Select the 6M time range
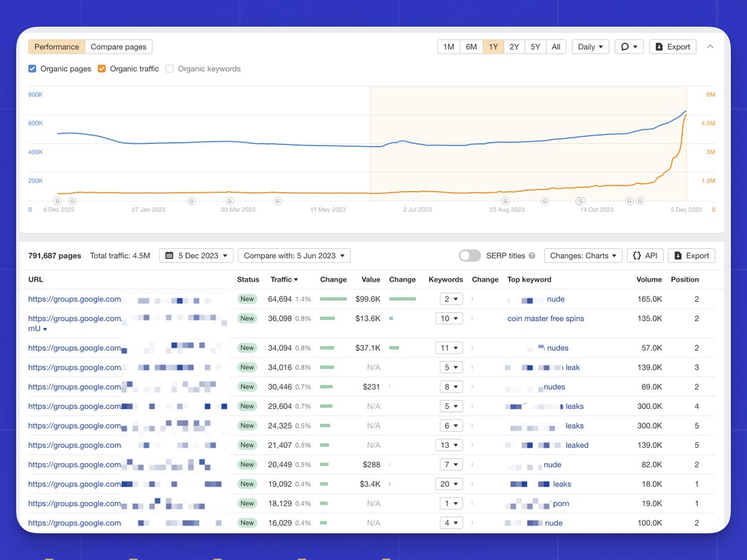This screenshot has height=560, width=747. [471, 47]
